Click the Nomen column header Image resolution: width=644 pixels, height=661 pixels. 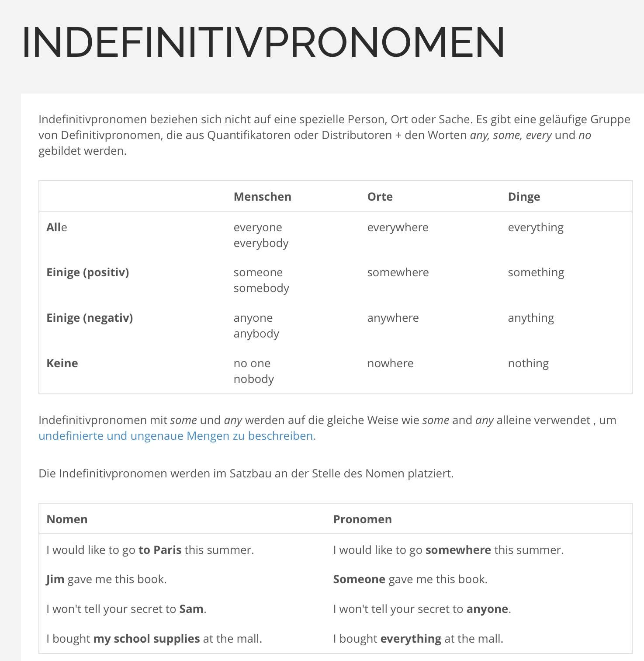point(67,519)
